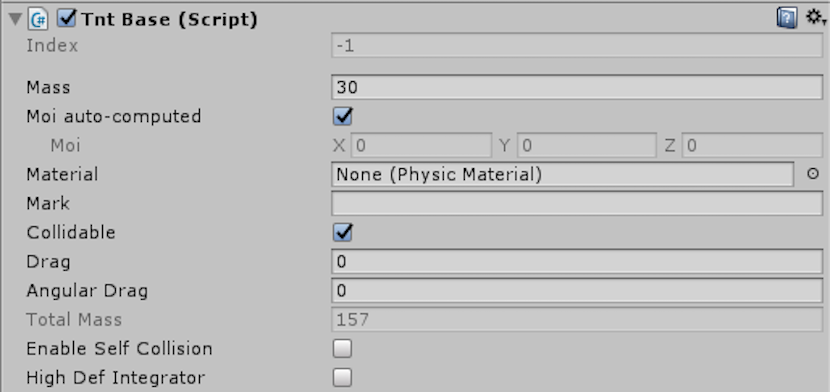The image size is (830, 392).
Task: Collapse the Tnt Base script component
Action: 15,20
